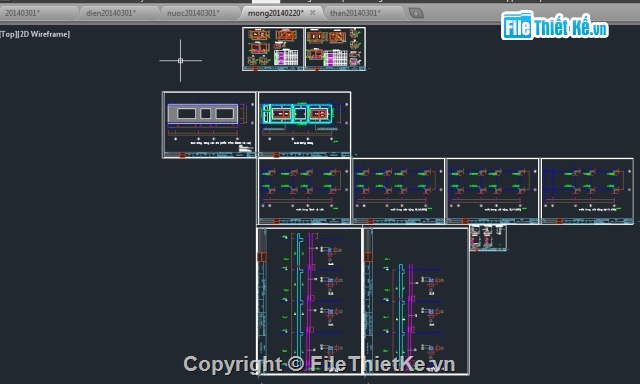This screenshot has width=640, height=384.
Task: Select the first column layout sheet in row
Action: (x=304, y=191)
